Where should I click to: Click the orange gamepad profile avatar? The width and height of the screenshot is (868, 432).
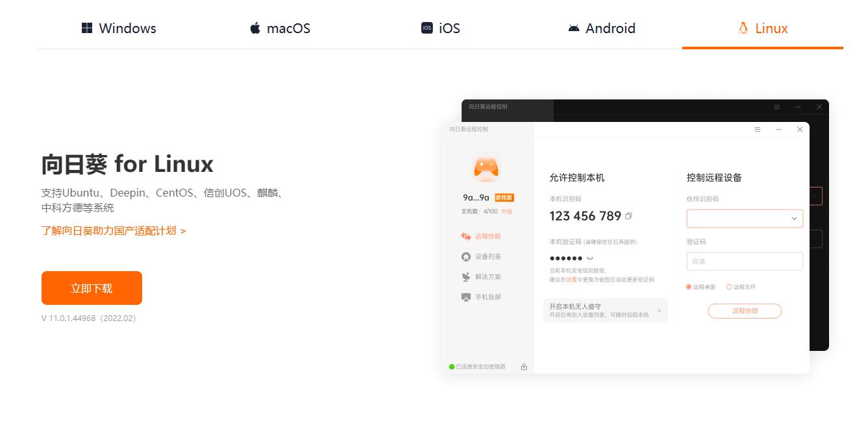pyautogui.click(x=486, y=167)
